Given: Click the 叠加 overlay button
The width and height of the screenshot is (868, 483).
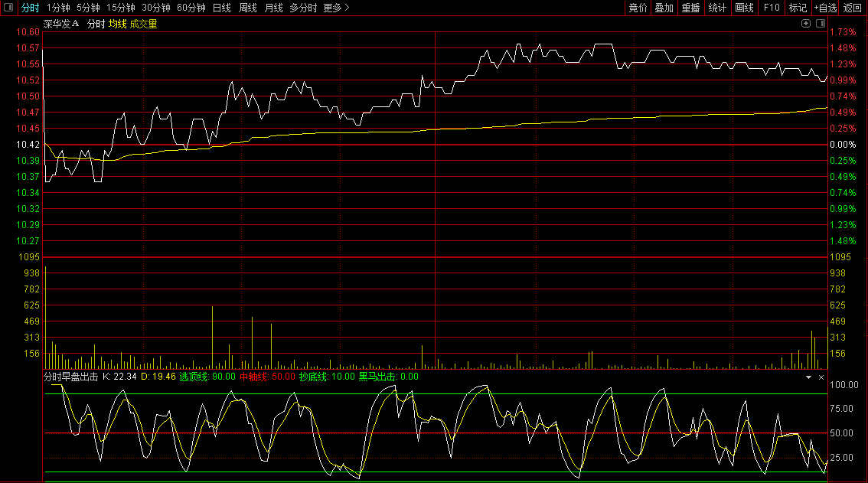Looking at the screenshot, I should click(x=664, y=8).
